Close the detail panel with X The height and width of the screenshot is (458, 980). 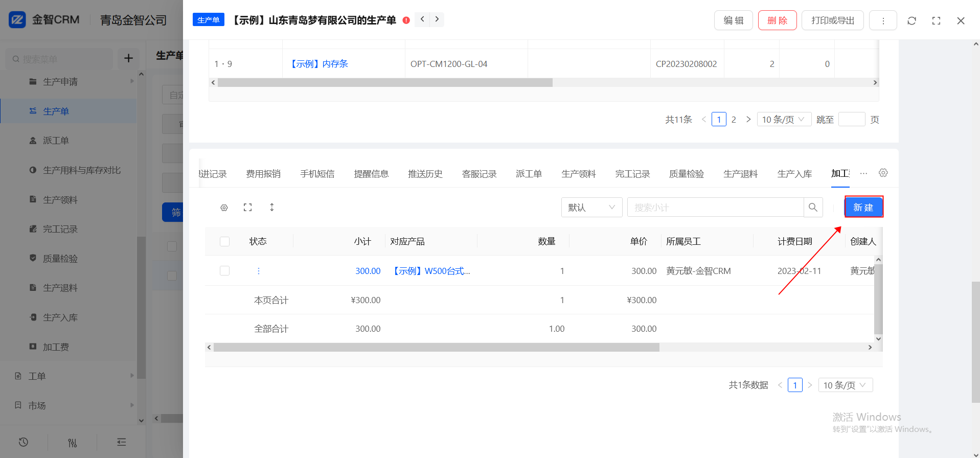coord(961,20)
